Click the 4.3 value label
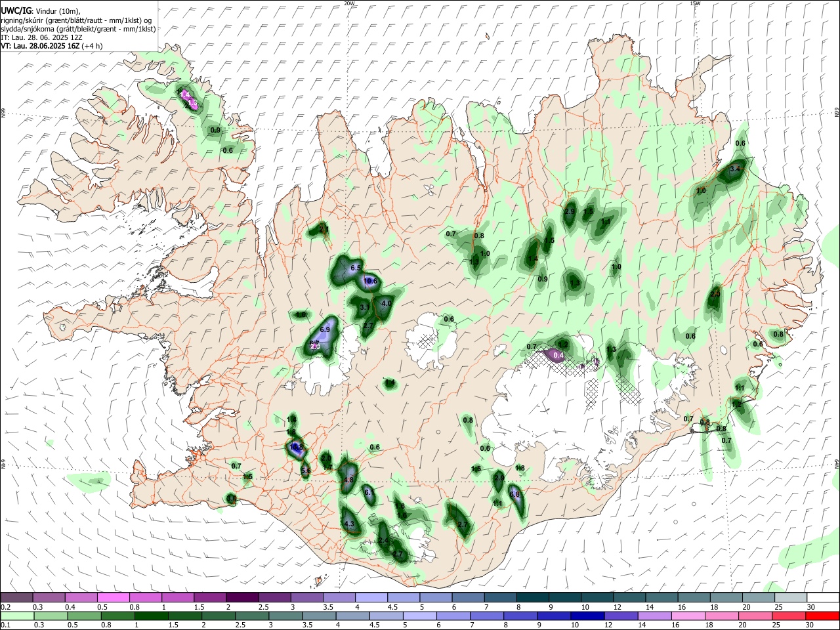840x630 pixels. pos(349,524)
